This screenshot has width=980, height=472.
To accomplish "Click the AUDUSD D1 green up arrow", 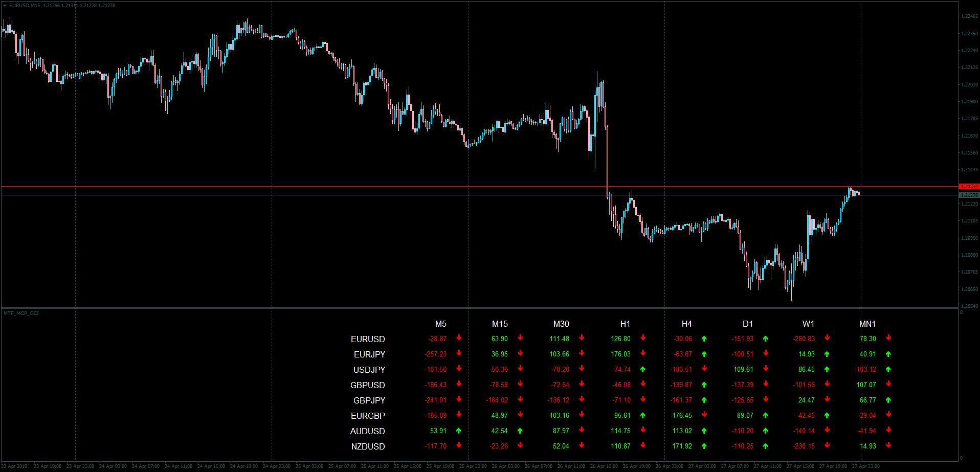I will 766,431.
